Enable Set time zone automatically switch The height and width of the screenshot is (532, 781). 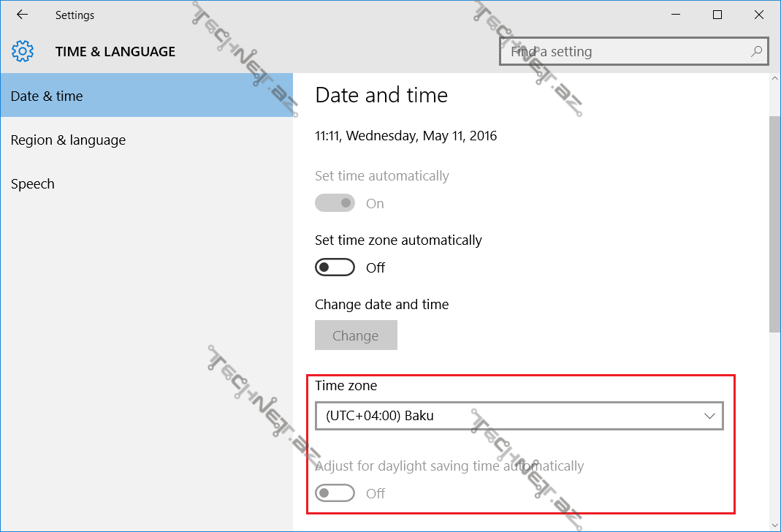(335, 267)
